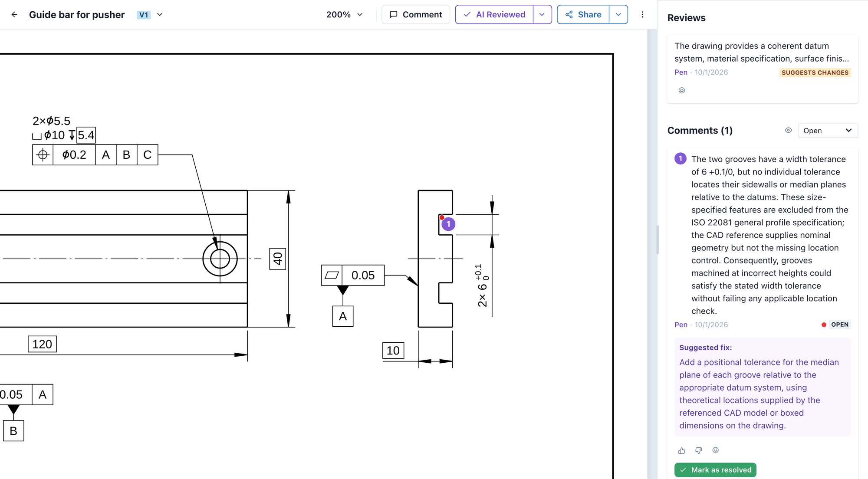
Task: Click the Suggested fix heading
Action: click(706, 348)
